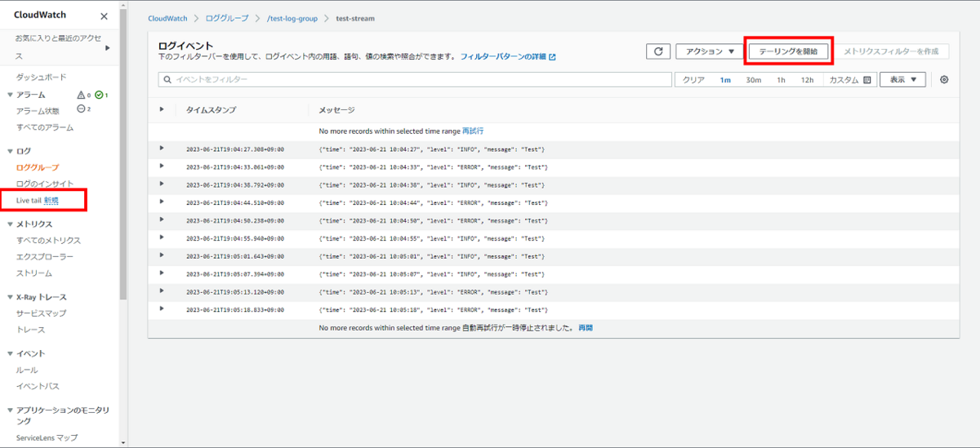980x448 pixels.
Task: Open log view settings gear icon
Action: point(944,80)
